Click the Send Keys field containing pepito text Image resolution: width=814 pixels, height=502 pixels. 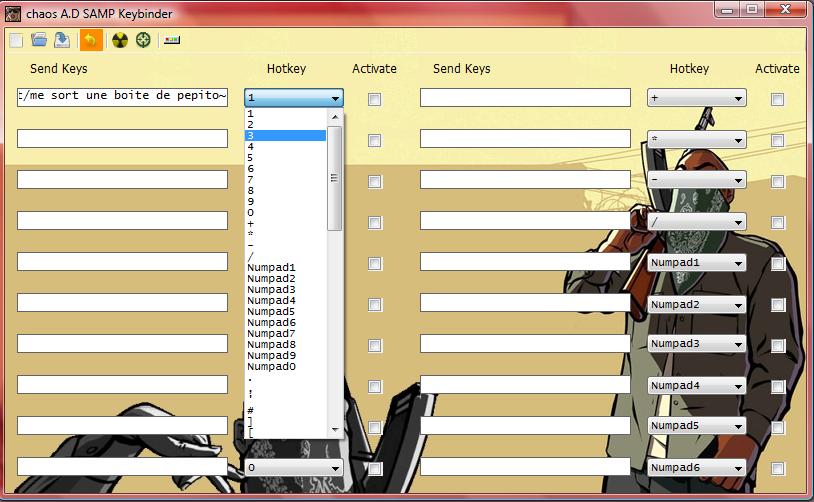[x=123, y=97]
